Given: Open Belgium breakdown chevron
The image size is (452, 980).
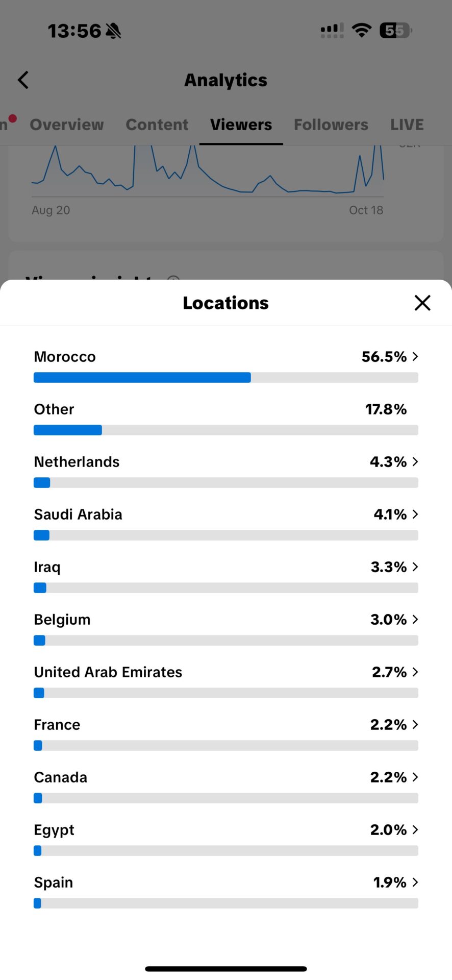Looking at the screenshot, I should tap(415, 619).
